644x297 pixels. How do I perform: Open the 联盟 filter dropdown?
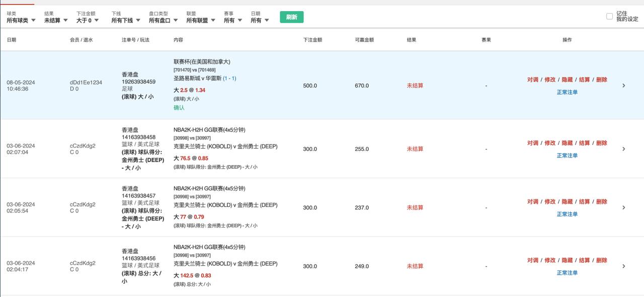(201, 21)
